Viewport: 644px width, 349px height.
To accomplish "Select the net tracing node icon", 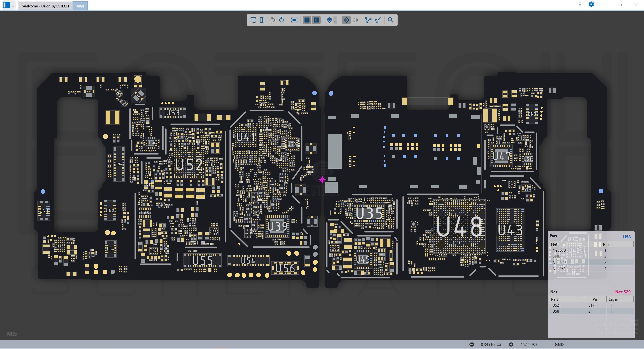I will click(x=368, y=20).
